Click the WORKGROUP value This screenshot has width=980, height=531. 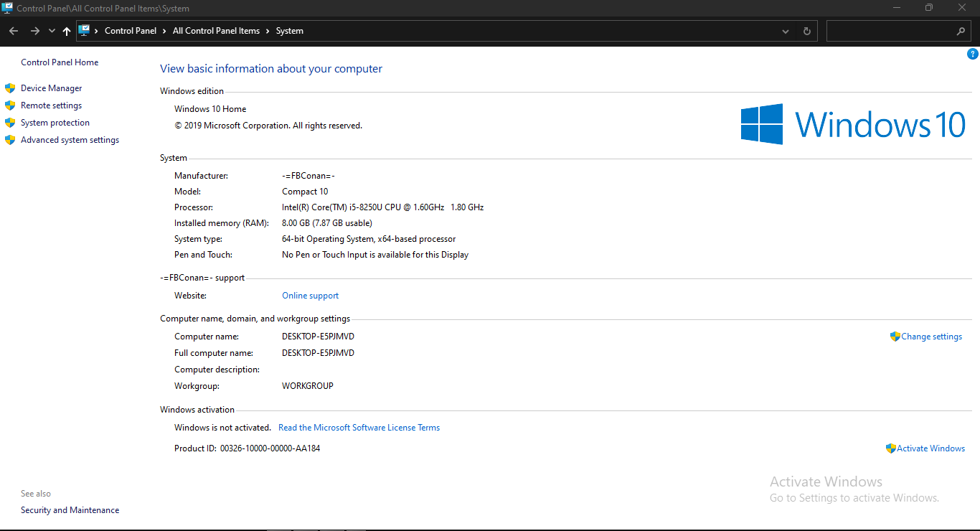[x=308, y=386]
